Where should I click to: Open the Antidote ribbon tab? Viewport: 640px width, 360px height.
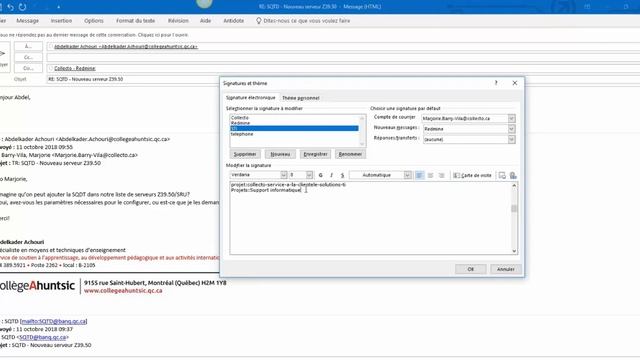click(233, 21)
